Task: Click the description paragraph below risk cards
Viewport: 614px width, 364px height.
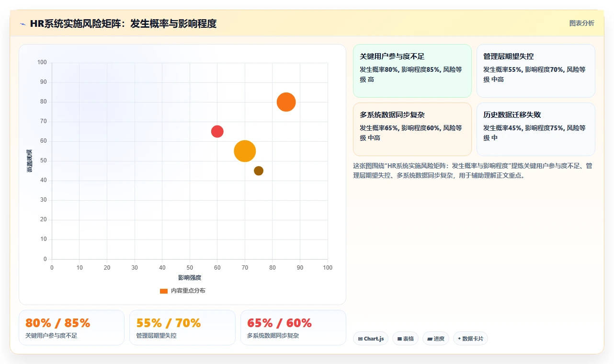Action: click(x=473, y=171)
